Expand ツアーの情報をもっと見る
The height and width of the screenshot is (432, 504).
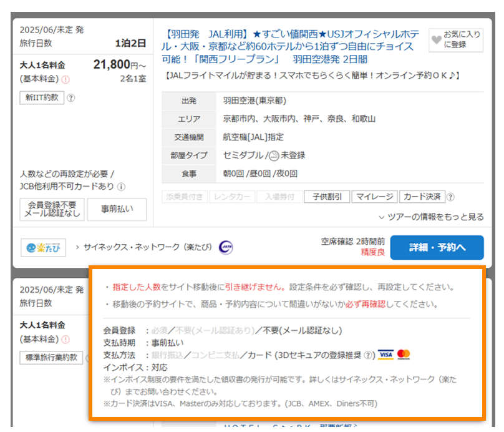(431, 217)
